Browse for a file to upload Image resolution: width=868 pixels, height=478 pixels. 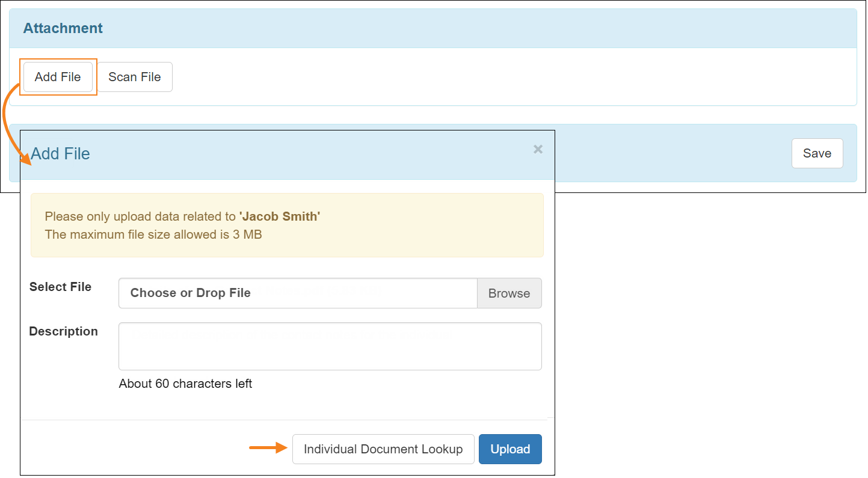[x=509, y=293]
